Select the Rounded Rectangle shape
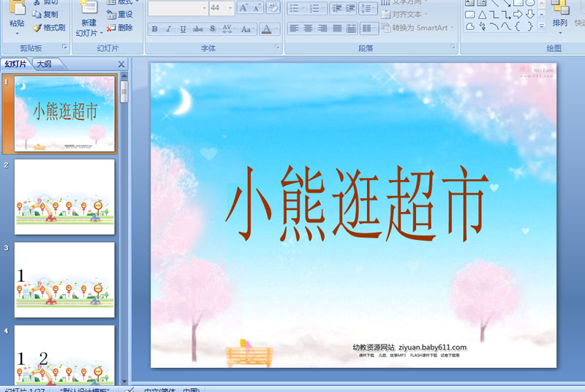585x392 pixels. click(469, 15)
